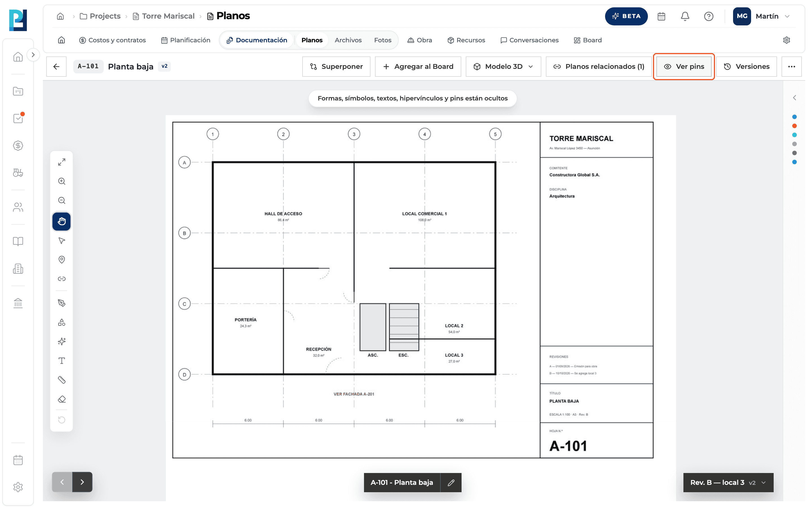The height and width of the screenshot is (508, 812).
Task: Expand the Modelo 3D dropdown
Action: [x=503, y=67]
